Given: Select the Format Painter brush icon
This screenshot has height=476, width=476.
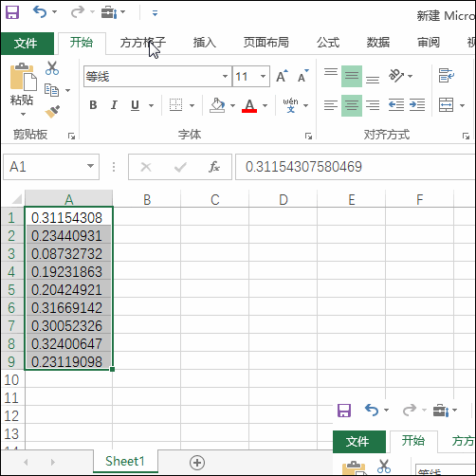Looking at the screenshot, I should [x=52, y=111].
